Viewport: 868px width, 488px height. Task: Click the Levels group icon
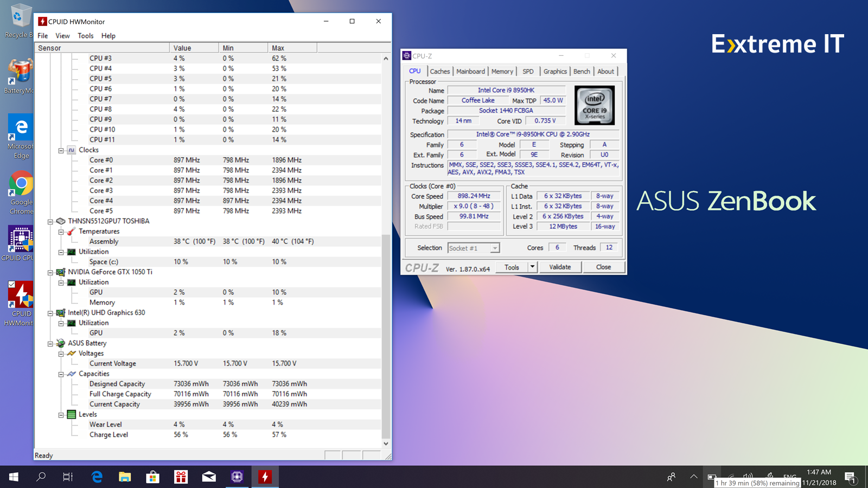(71, 415)
